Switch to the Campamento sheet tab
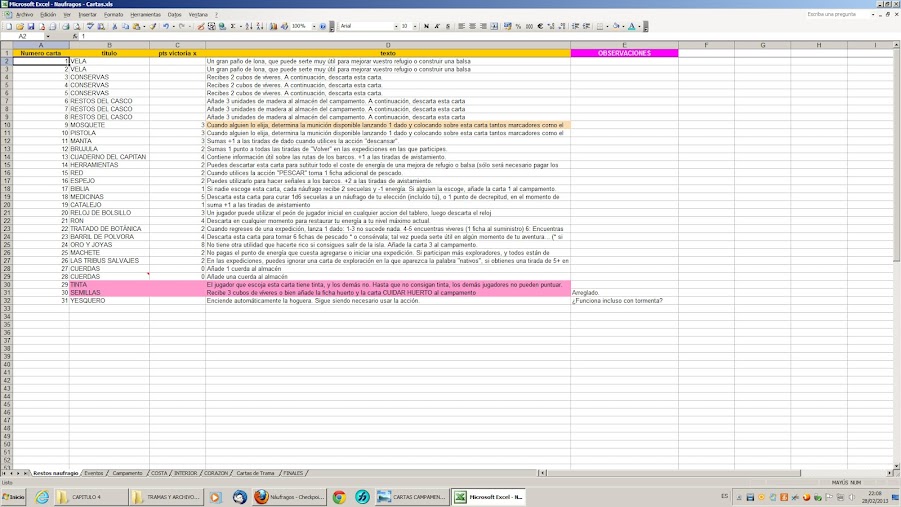The width and height of the screenshot is (901, 507). [x=127, y=473]
